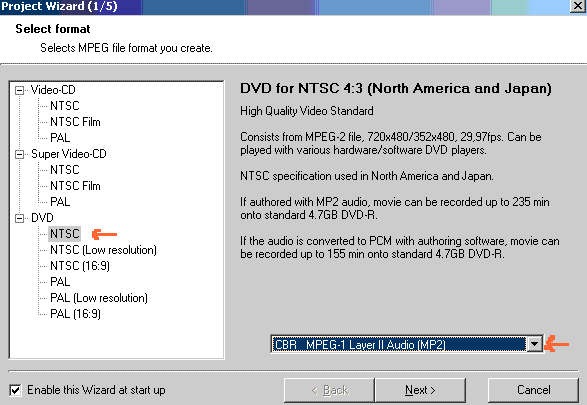Collapse the DVD tree node

point(19,219)
